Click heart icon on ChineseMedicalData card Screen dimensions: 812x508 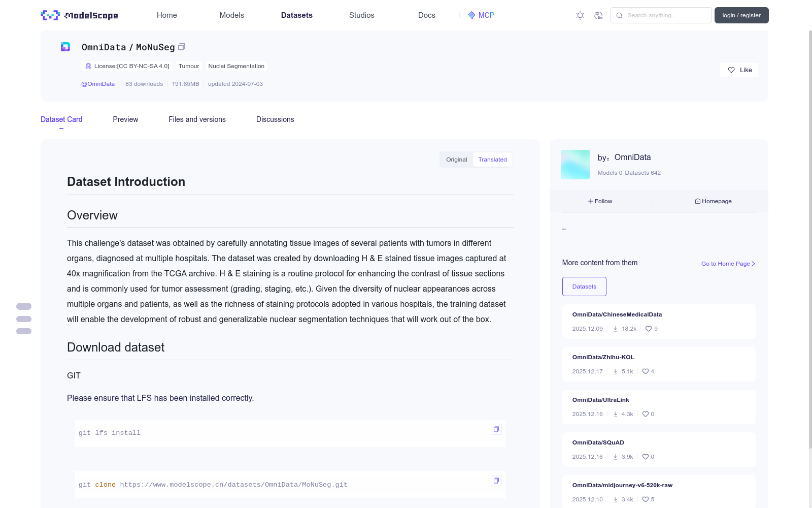point(649,329)
